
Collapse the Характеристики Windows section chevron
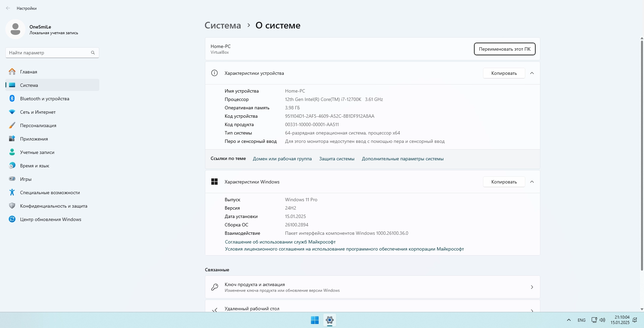point(532,182)
